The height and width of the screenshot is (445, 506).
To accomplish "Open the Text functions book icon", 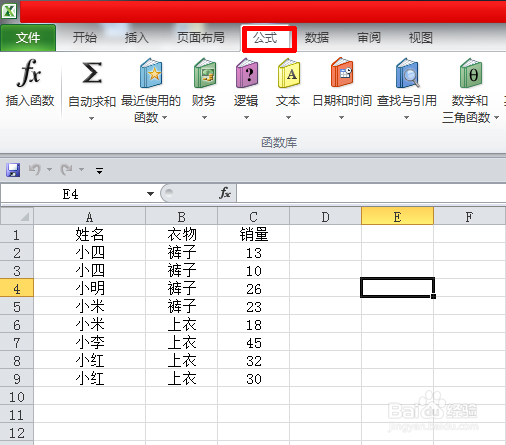I will (x=289, y=73).
